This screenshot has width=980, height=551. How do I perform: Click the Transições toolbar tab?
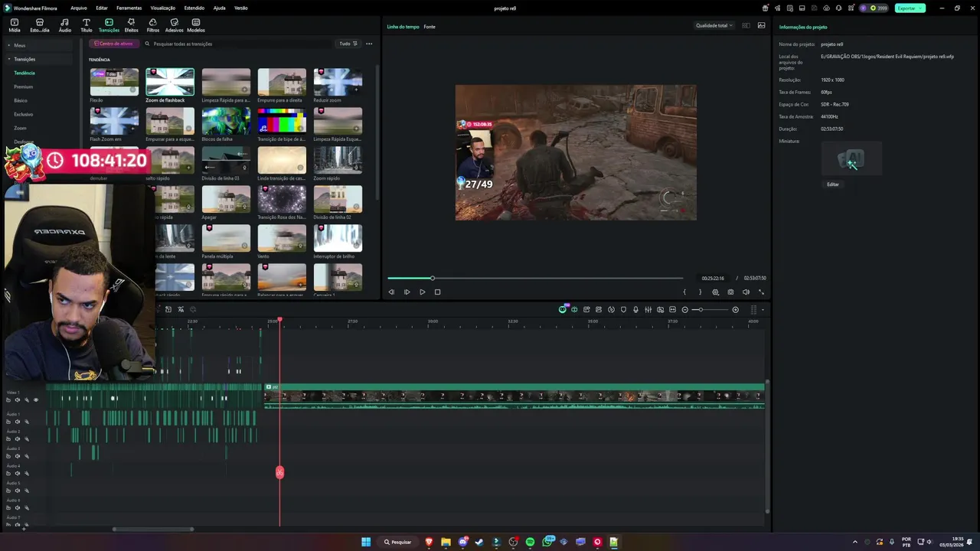click(x=109, y=25)
